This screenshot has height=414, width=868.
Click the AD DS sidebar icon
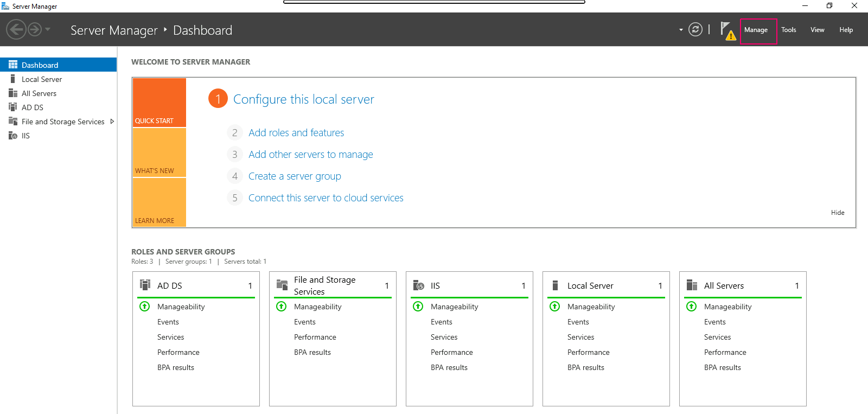click(x=13, y=107)
